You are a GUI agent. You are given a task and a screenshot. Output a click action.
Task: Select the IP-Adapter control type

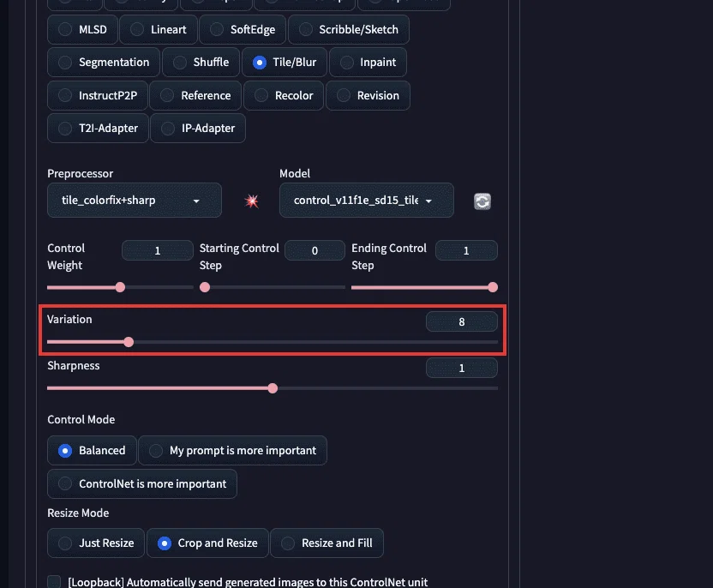click(x=198, y=129)
